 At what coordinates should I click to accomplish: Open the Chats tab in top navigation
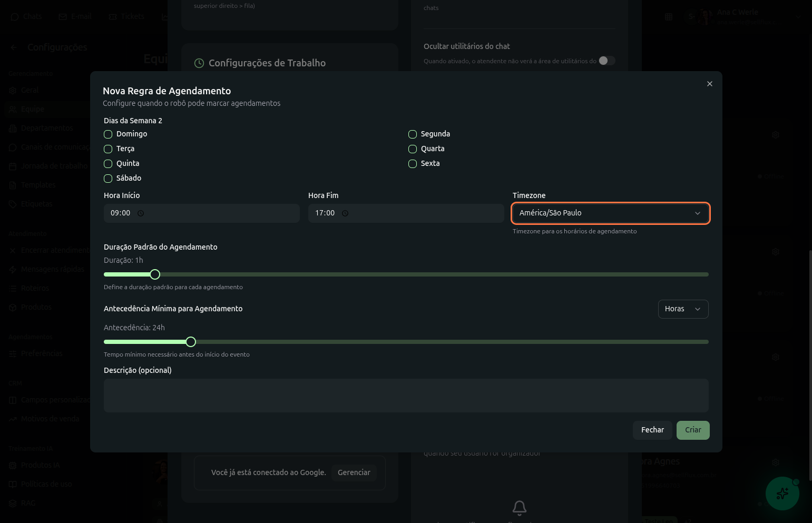click(x=26, y=17)
